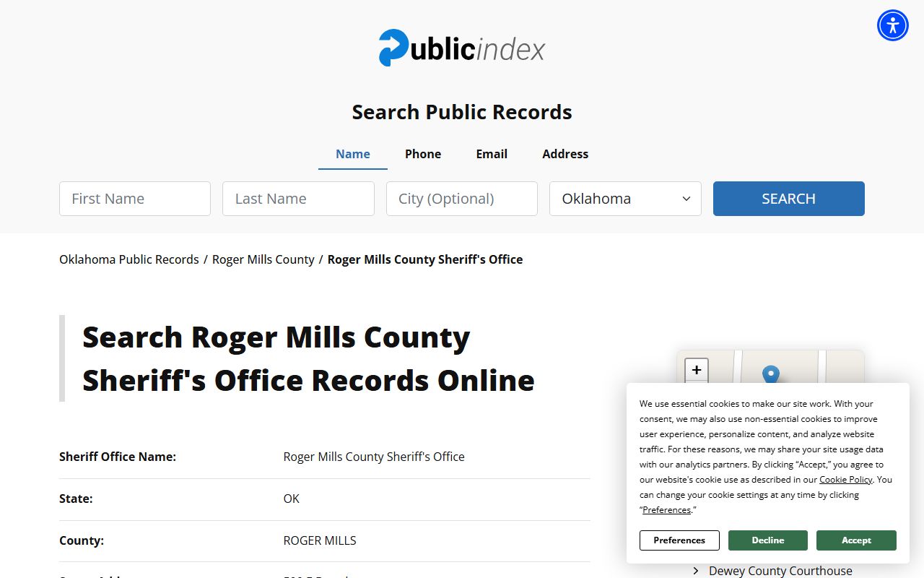Open the Dewey County Courthouse link
The image size is (924, 578).
click(x=780, y=571)
